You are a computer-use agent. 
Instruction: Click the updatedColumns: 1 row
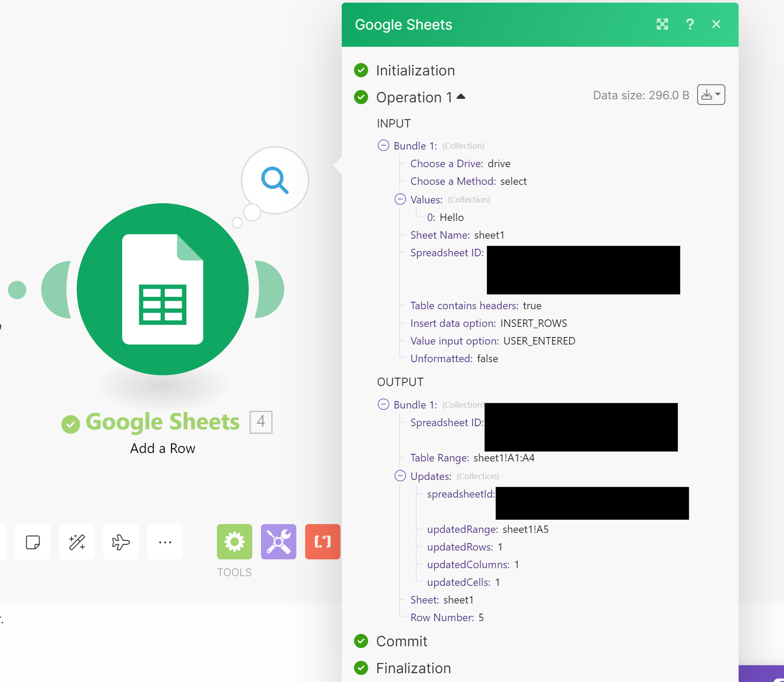[x=473, y=565]
